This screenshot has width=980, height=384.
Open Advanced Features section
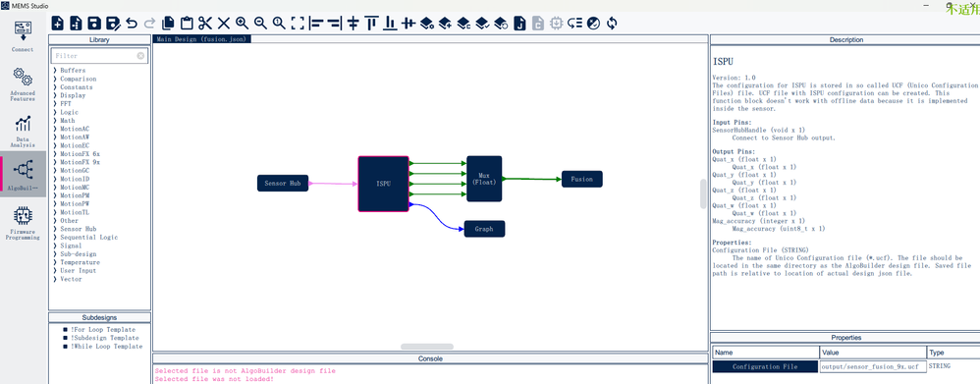pyautogui.click(x=23, y=84)
